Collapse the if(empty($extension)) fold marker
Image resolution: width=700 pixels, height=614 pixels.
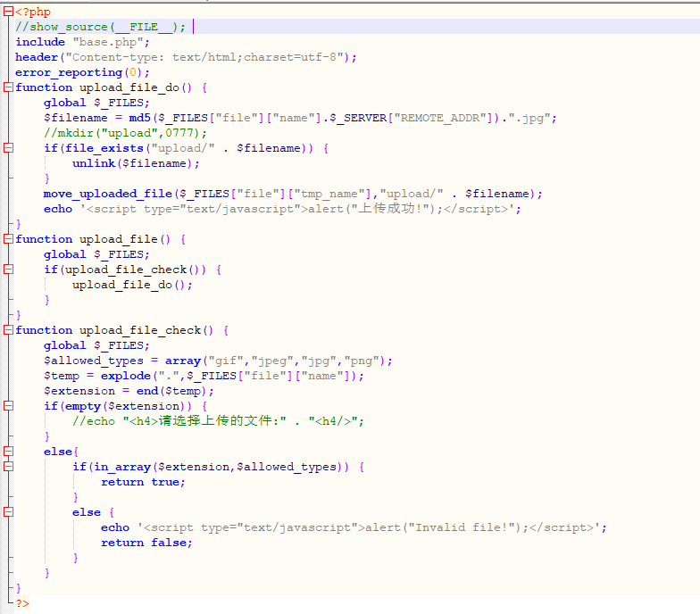coord(8,405)
